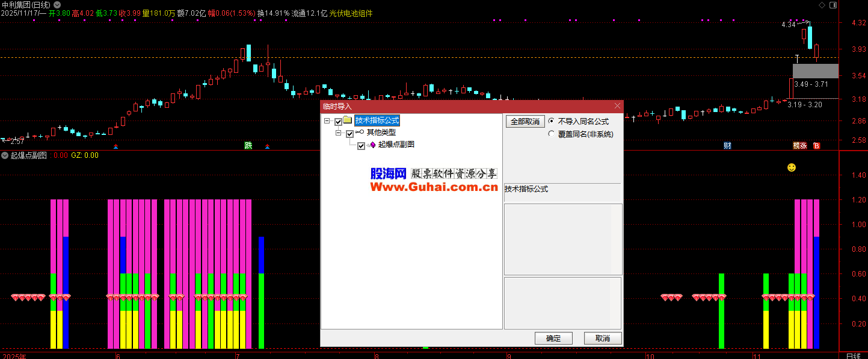Open the 起爆点副图 indicator dropdown arrow

(5, 155)
